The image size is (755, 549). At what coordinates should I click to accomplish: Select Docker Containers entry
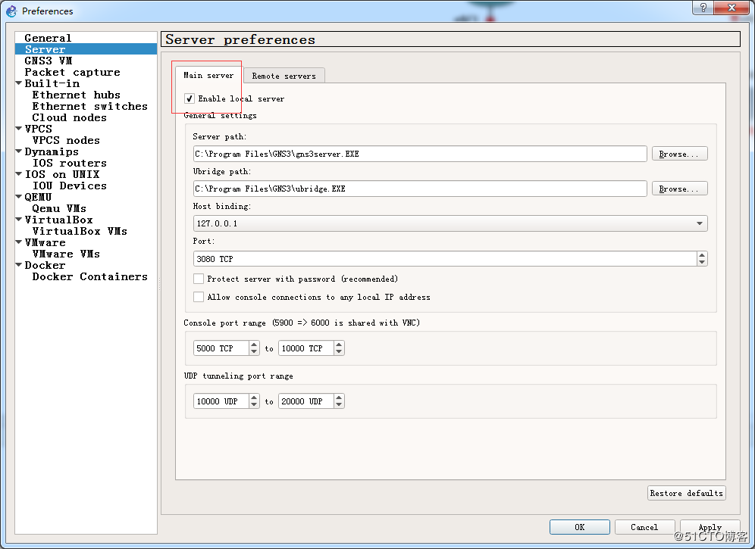click(x=90, y=276)
